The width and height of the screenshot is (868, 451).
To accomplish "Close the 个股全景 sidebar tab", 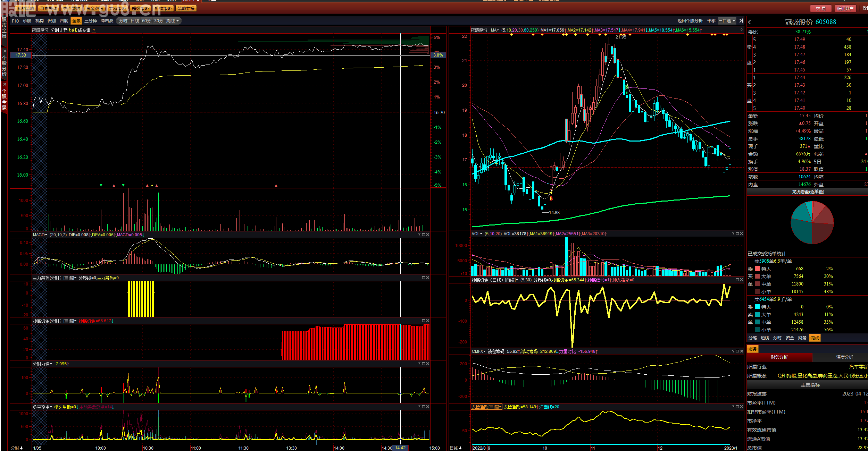I will click(5, 84).
